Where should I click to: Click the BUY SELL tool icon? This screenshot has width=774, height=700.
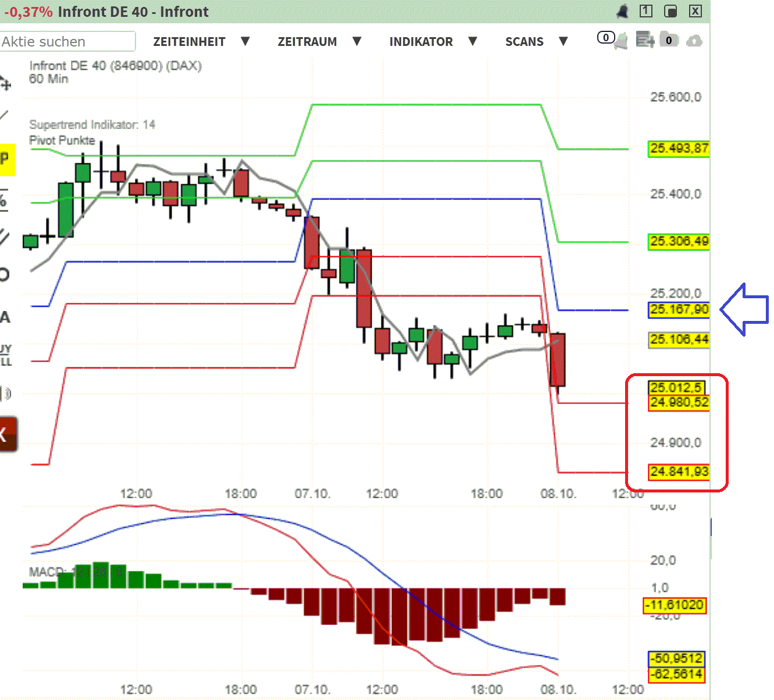click(6, 356)
